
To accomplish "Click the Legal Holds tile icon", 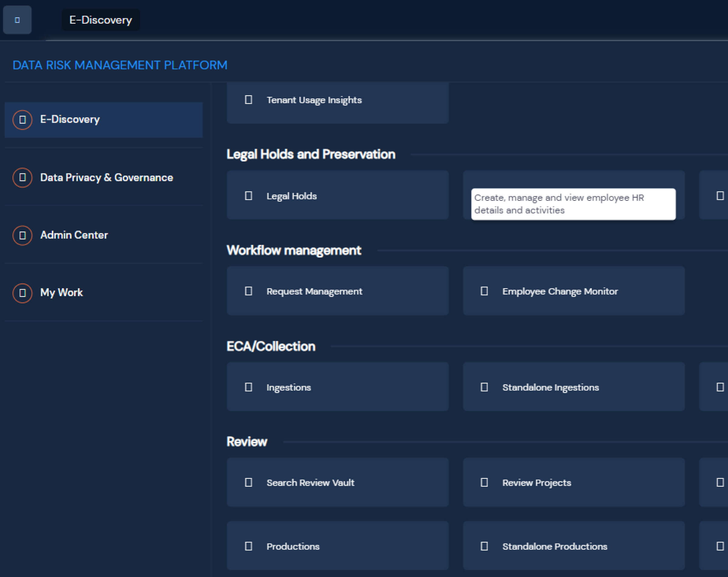I will click(248, 196).
